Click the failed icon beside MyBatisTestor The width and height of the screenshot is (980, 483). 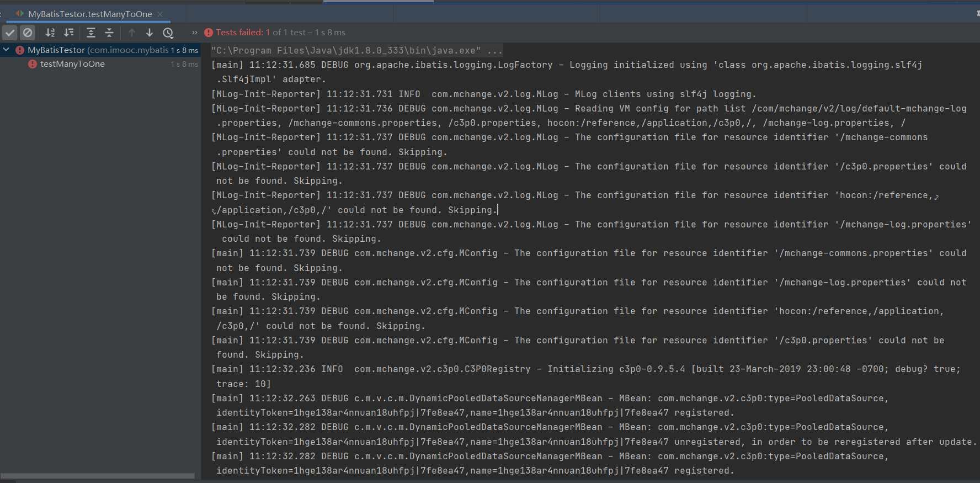(20, 50)
